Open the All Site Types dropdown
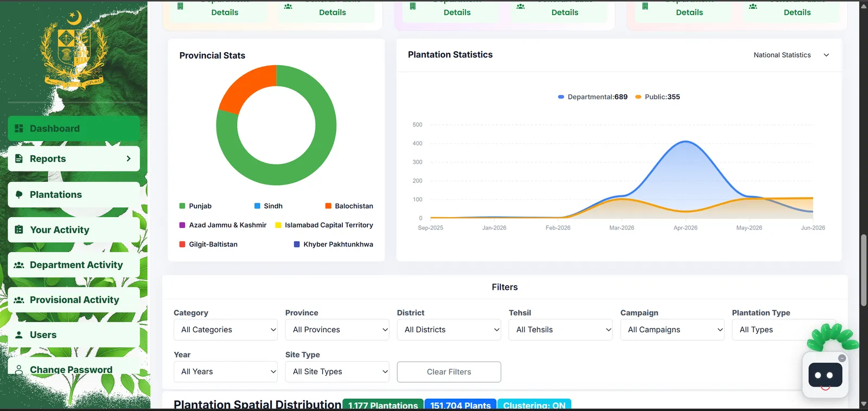868x411 pixels. pos(337,372)
